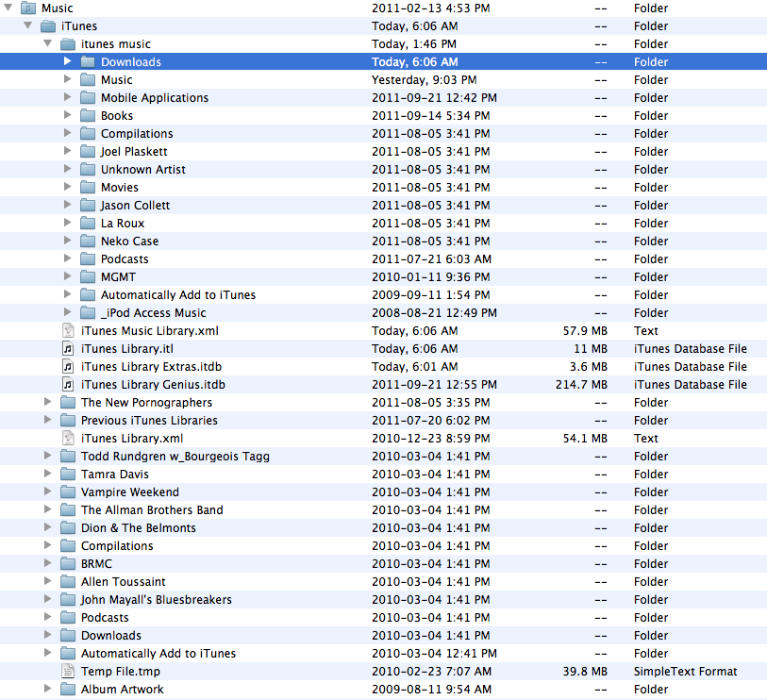Expand the Books folder triangle
The width and height of the screenshot is (767, 700).
point(68,115)
